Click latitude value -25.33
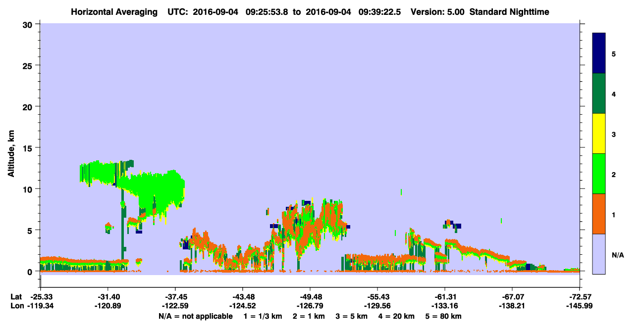This screenshot has width=644, height=330. (x=40, y=296)
